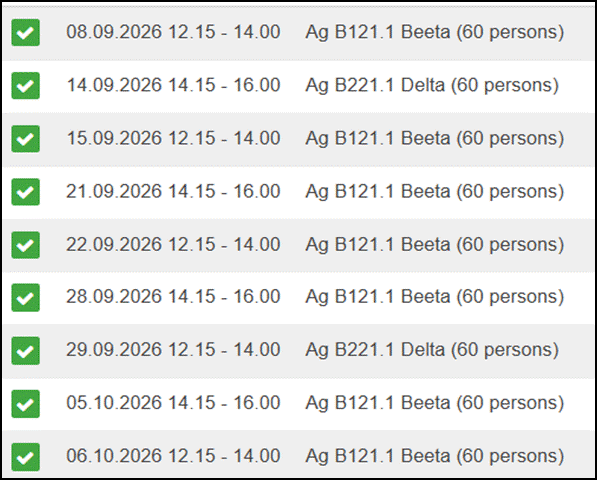
Task: Uncheck the 06.10.2026 session checkbox
Action: coord(26,457)
